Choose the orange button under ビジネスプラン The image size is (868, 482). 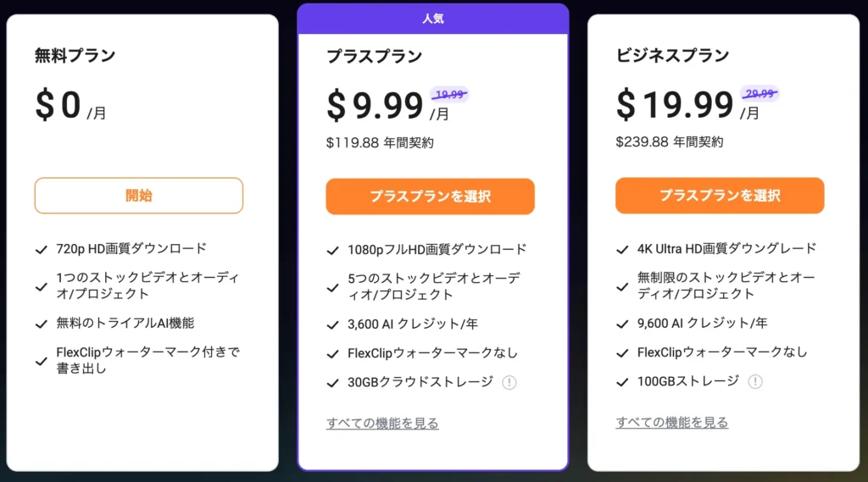tap(720, 196)
